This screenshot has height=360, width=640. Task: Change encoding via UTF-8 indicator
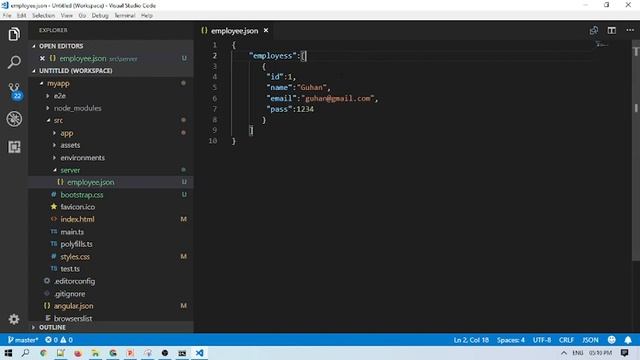[x=542, y=340]
